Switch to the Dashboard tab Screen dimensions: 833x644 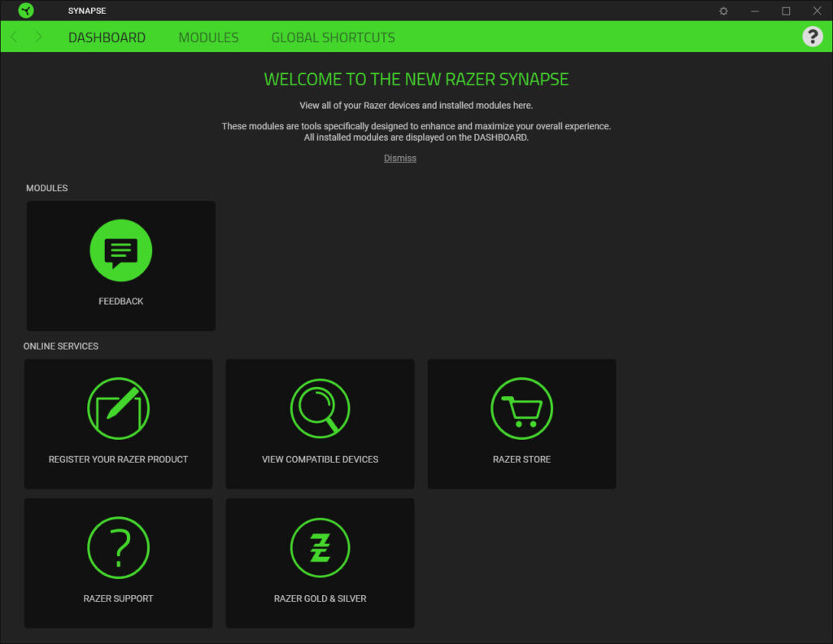pos(107,37)
